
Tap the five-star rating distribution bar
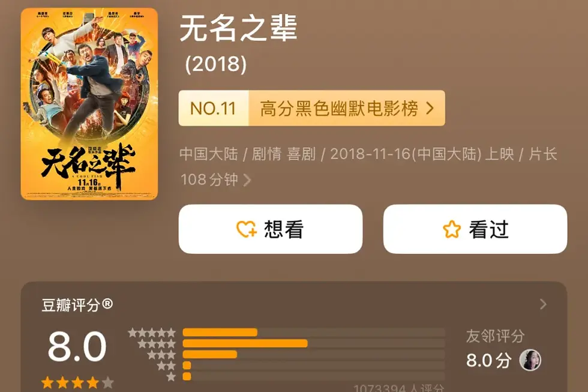tap(313, 333)
